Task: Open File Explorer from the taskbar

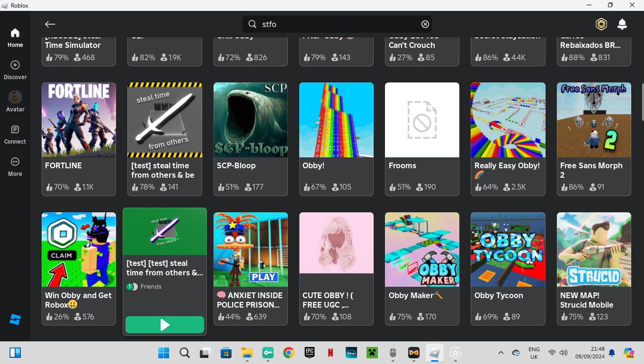Action: coord(247,353)
